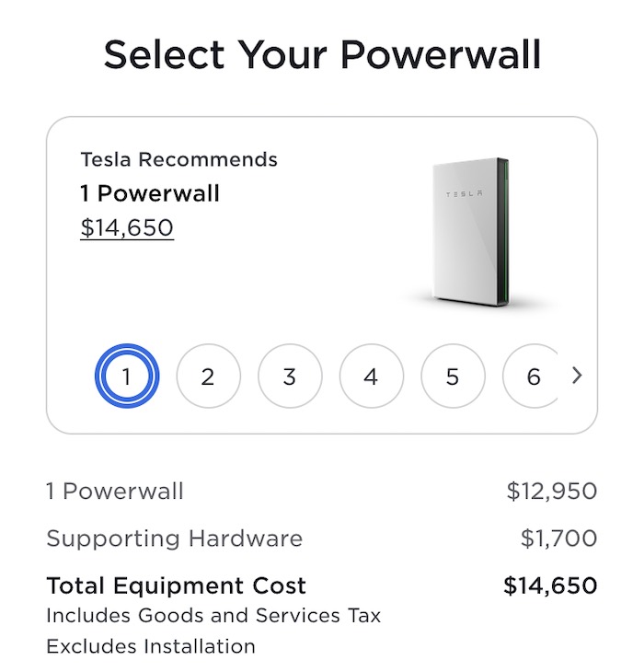Screen dimensions: 644x672
Task: Open the underlined $14,650 price link
Action: point(127,227)
